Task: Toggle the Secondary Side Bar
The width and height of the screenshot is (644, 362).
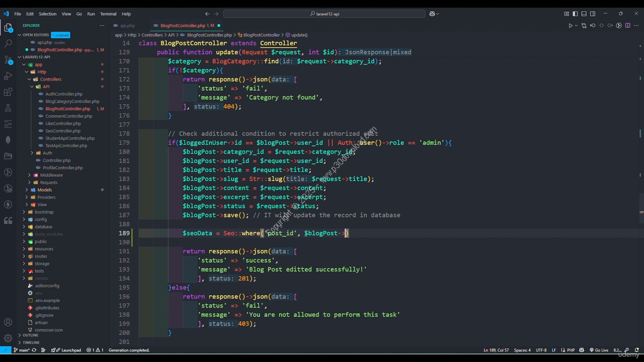Action: point(593,14)
